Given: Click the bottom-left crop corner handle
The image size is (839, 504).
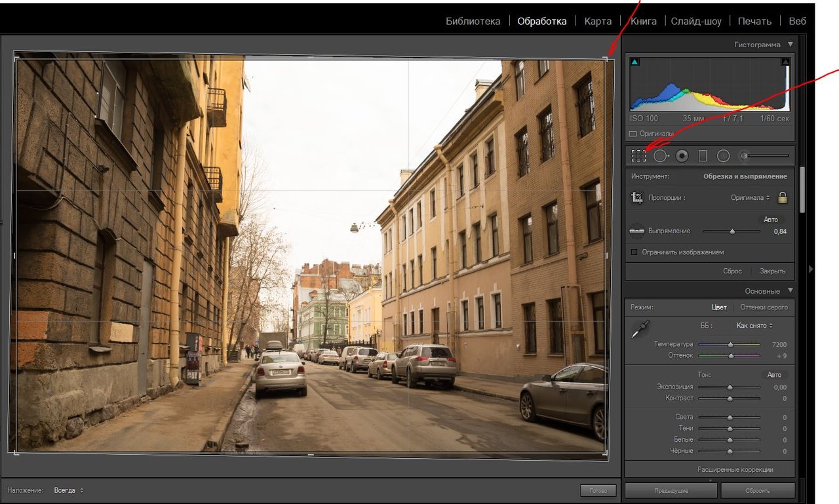Looking at the screenshot, I should point(16,452).
